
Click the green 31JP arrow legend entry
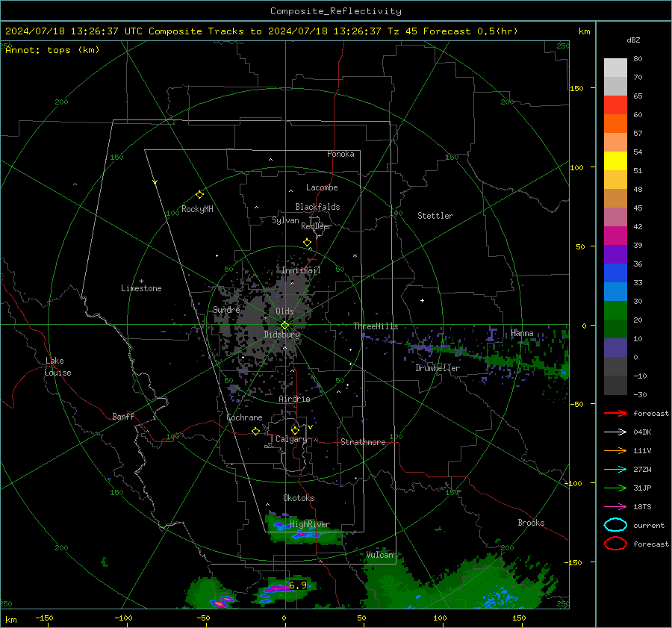tap(615, 488)
